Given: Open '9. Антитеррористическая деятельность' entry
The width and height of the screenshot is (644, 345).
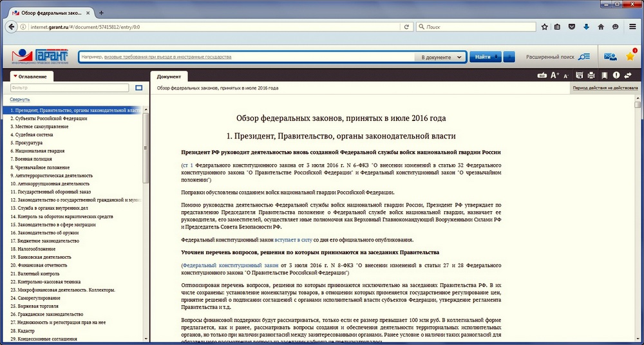Looking at the screenshot, I should pos(52,175).
